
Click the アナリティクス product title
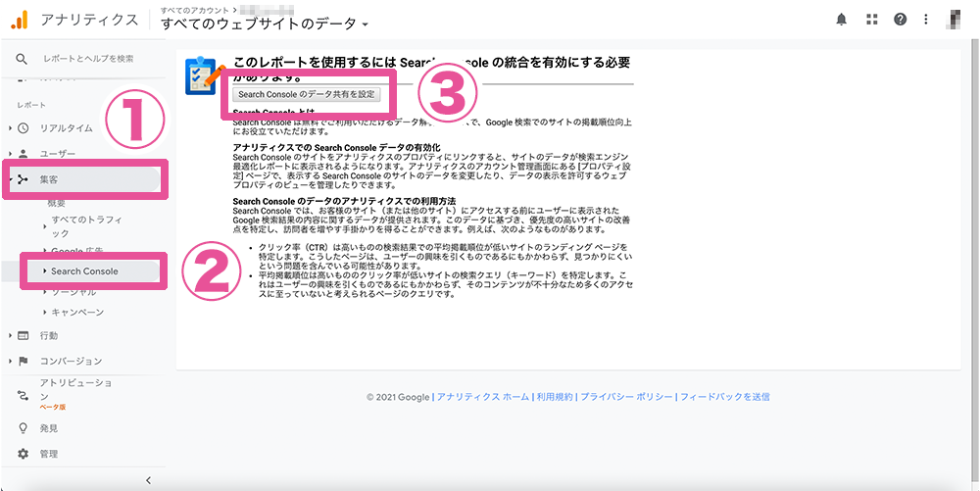(x=89, y=20)
